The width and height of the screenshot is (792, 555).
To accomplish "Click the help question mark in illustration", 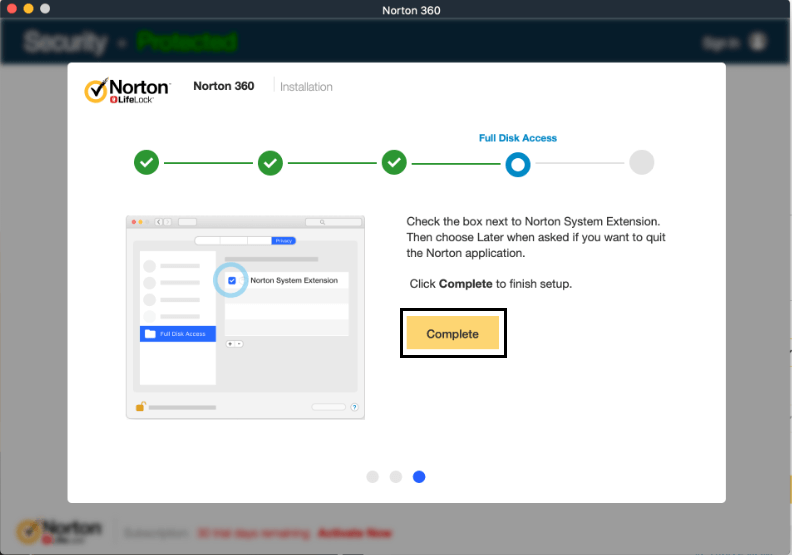I will tap(354, 407).
